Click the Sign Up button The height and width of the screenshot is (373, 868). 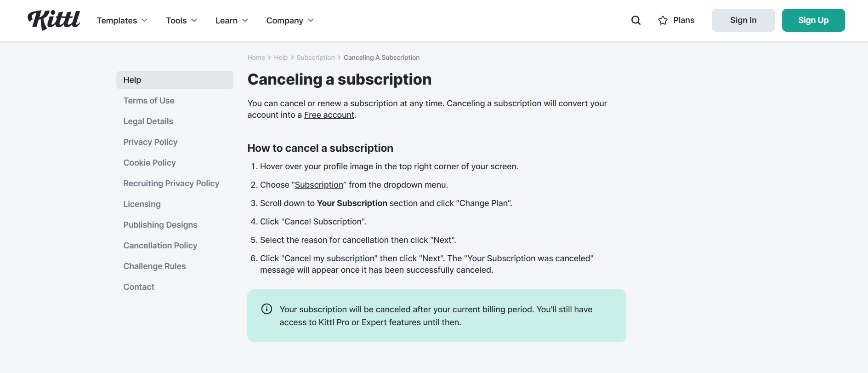tap(813, 20)
